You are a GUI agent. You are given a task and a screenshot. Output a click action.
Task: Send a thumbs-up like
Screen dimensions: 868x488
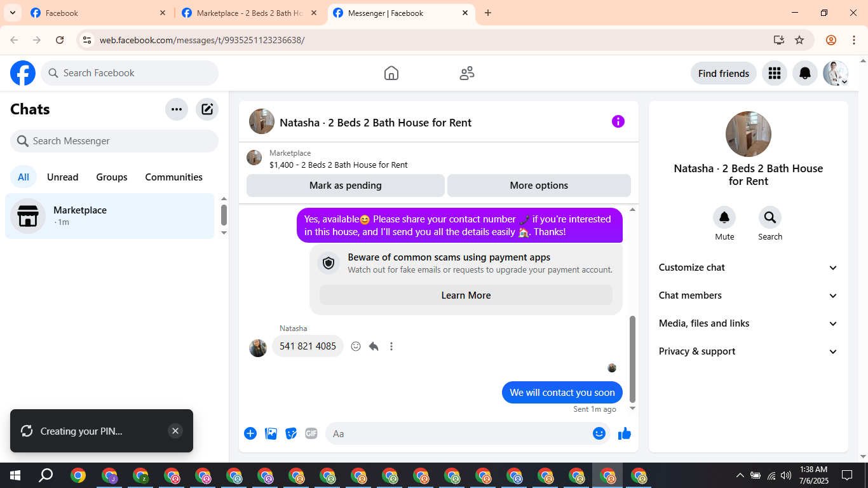click(625, 433)
